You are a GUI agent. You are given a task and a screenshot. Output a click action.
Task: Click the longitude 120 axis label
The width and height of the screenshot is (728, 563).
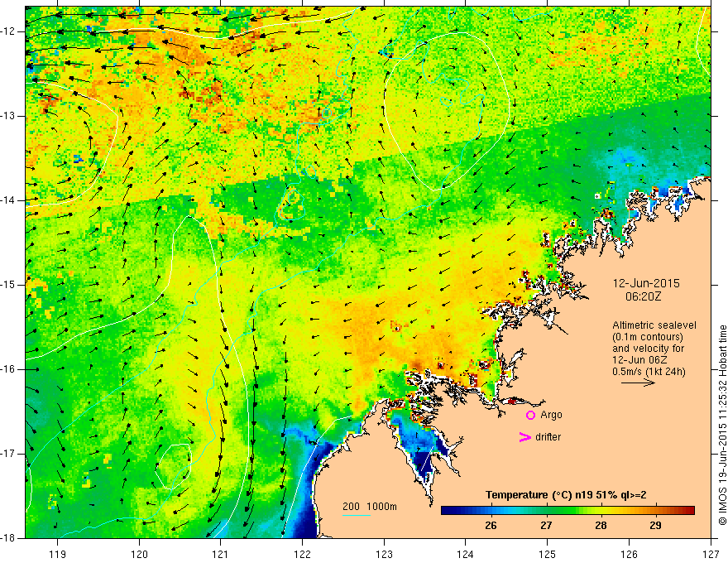[x=139, y=554]
